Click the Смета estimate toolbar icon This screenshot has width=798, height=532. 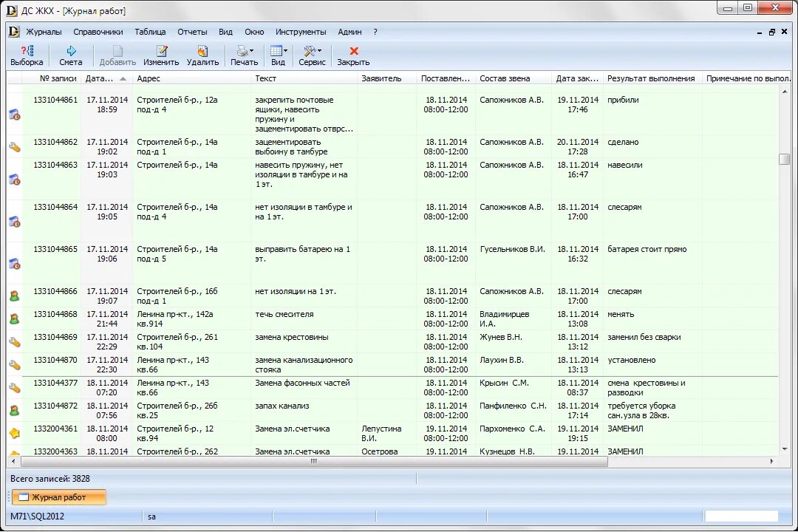coord(71,51)
